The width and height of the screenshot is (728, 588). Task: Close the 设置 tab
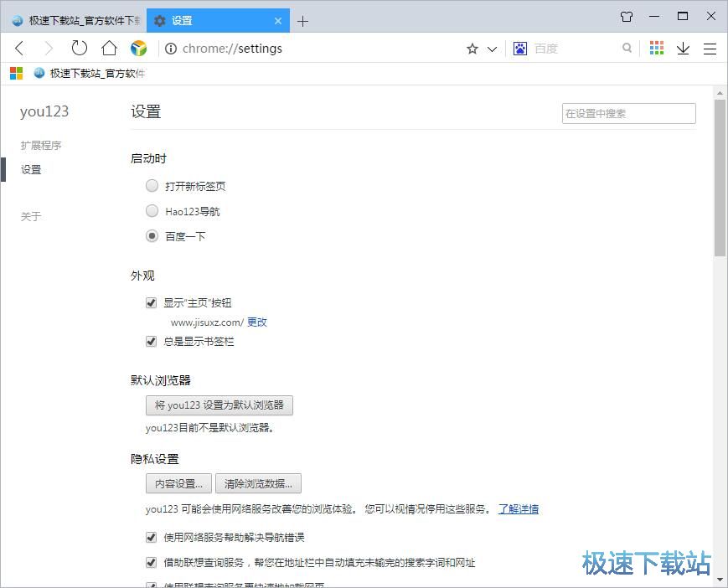coord(277,21)
